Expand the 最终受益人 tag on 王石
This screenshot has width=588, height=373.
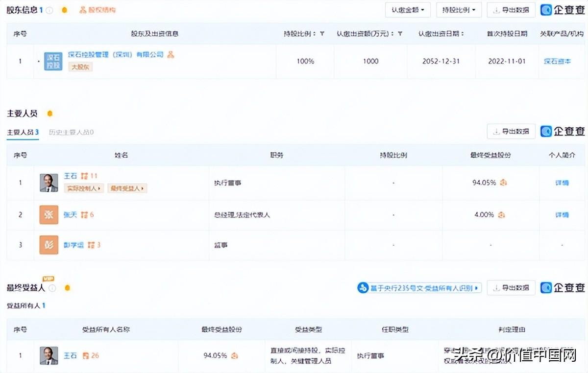click(127, 188)
